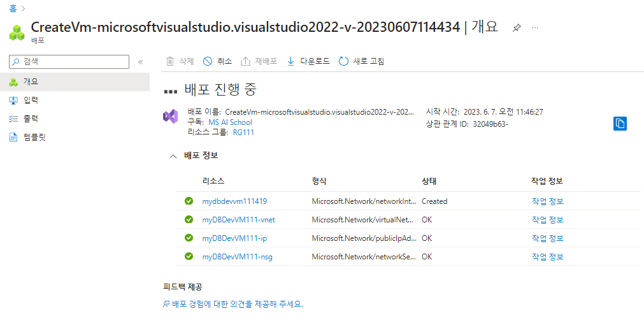Viewport: 644px width, 332px height.
Task: Click the 작업 정보 column header
Action: 547,181
